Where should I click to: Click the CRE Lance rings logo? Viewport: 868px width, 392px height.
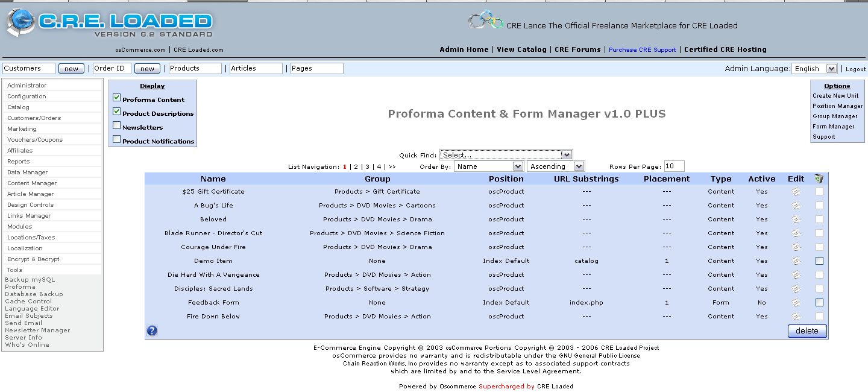(485, 21)
